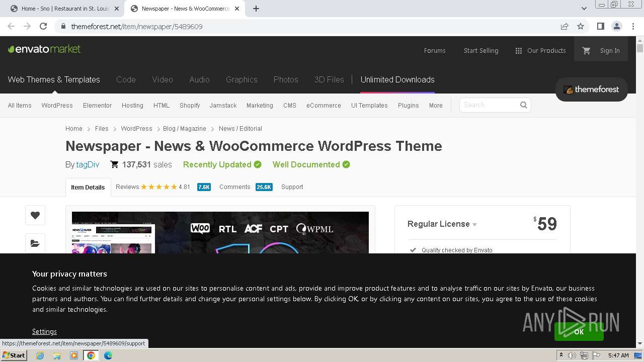This screenshot has width=644, height=362.
Task: Open Chrome three-dot menu
Action: pos(633,26)
